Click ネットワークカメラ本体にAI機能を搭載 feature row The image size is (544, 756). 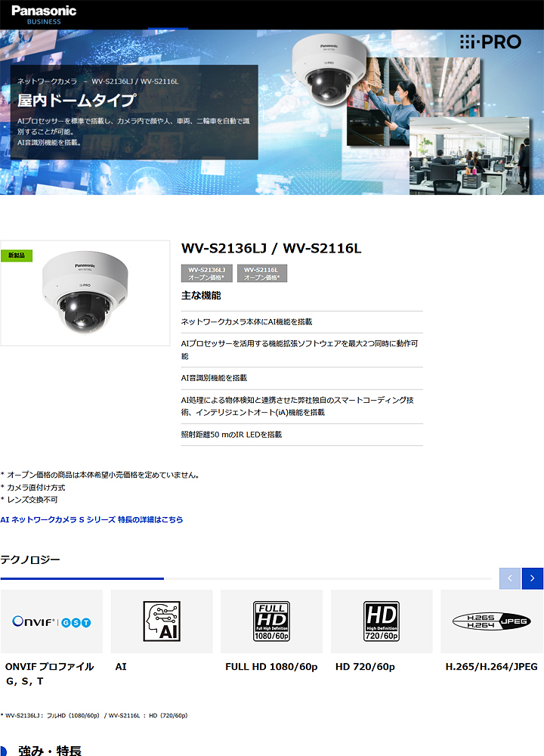click(302, 322)
